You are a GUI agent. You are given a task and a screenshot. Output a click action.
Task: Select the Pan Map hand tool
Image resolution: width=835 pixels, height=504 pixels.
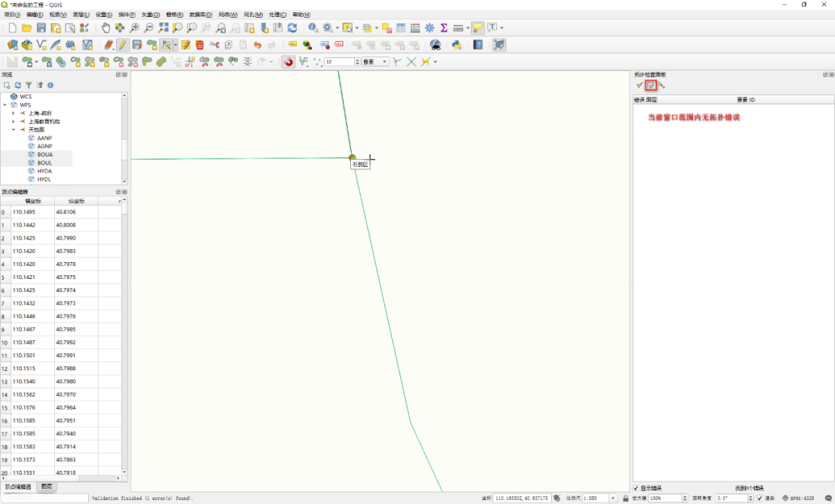point(106,28)
